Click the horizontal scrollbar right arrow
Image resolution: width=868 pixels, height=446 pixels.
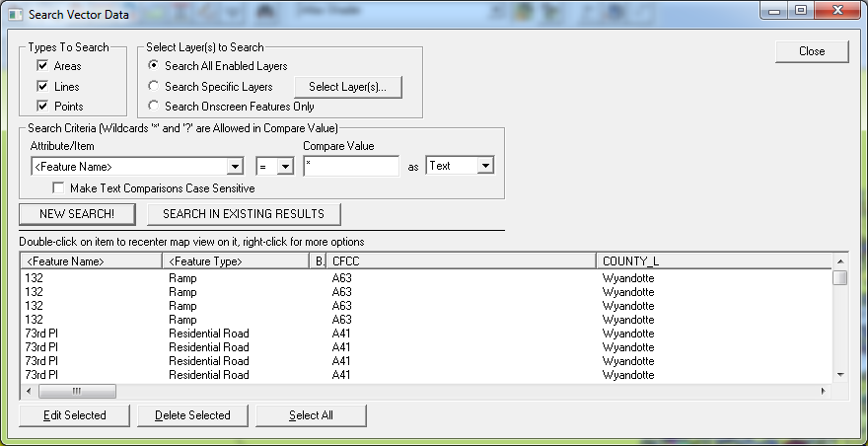coord(825,392)
